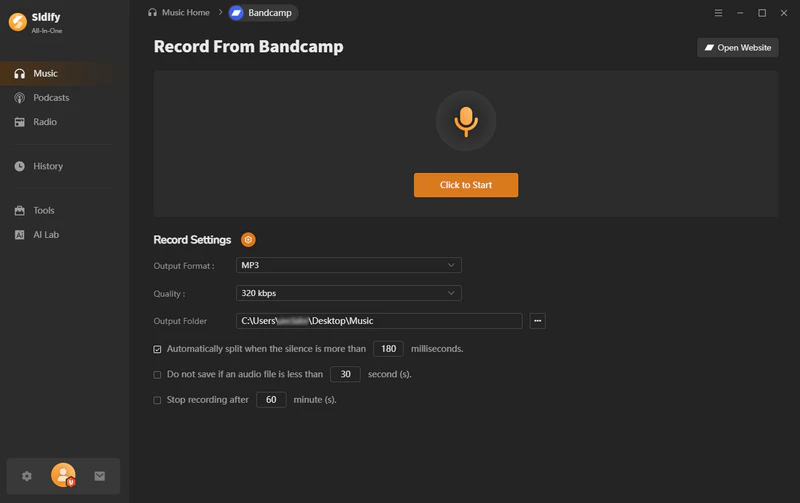The height and width of the screenshot is (503, 800).
Task: Click the Click to Start button
Action: click(x=466, y=185)
